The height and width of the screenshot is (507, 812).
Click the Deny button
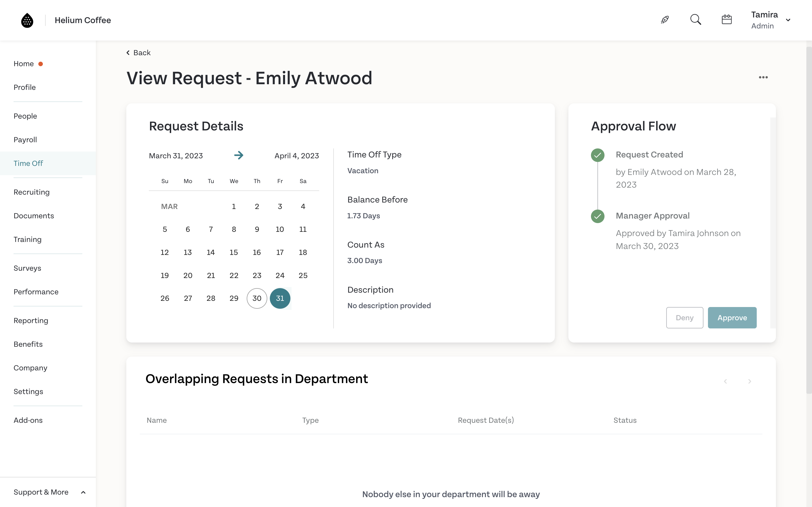[684, 317]
